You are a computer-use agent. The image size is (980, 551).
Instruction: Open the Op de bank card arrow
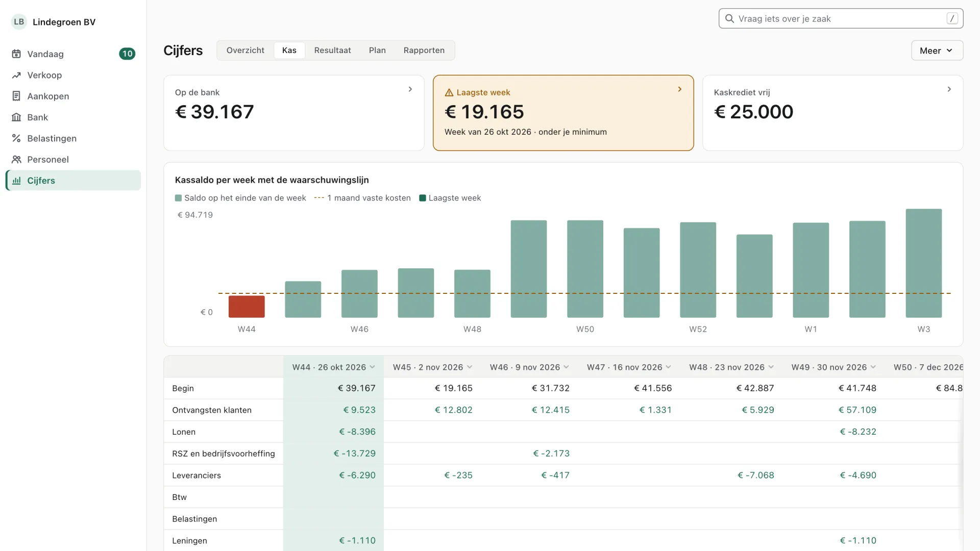tap(410, 89)
